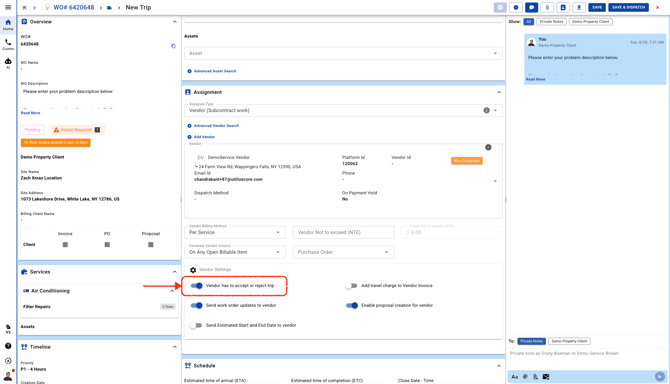The height and width of the screenshot is (384, 670).
Task: Expand vendor details chevron
Action: click(495, 181)
